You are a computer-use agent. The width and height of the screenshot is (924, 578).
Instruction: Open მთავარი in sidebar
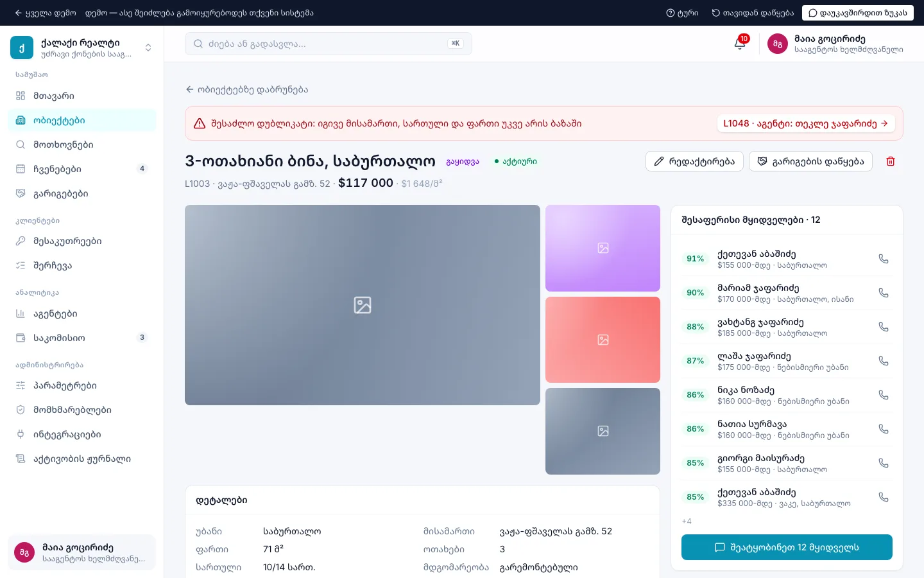[81, 96]
